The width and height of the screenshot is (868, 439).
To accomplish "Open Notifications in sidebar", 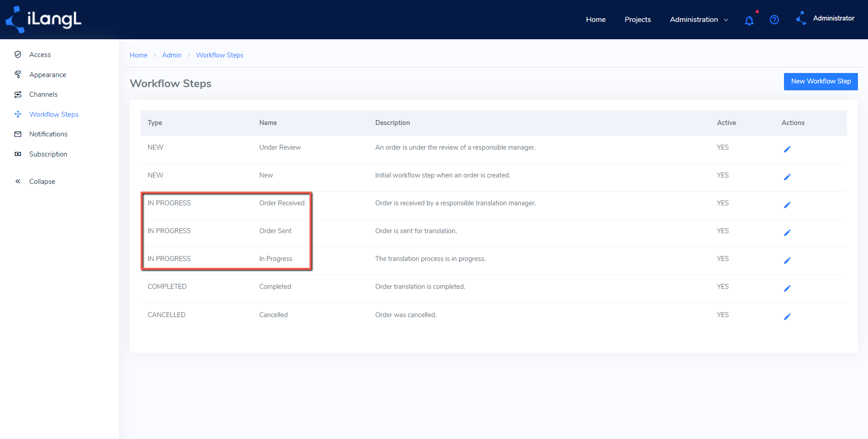I will [48, 134].
